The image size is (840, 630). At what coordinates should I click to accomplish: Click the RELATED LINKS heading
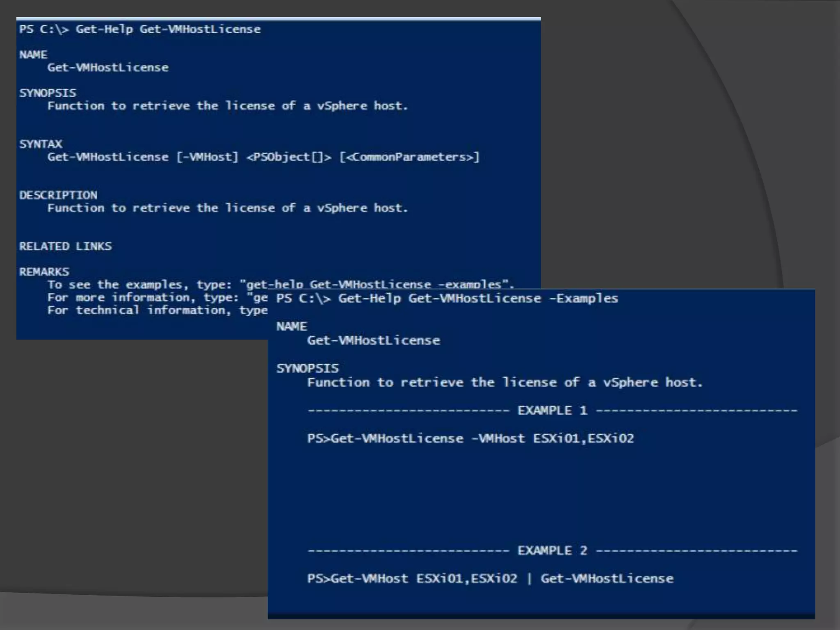[65, 247]
